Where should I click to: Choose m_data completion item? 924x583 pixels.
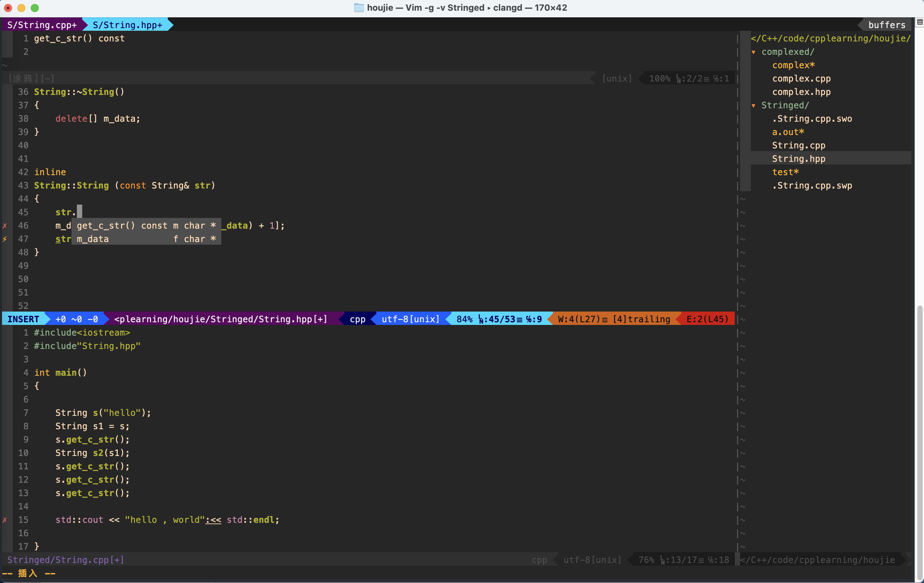[x=146, y=239]
